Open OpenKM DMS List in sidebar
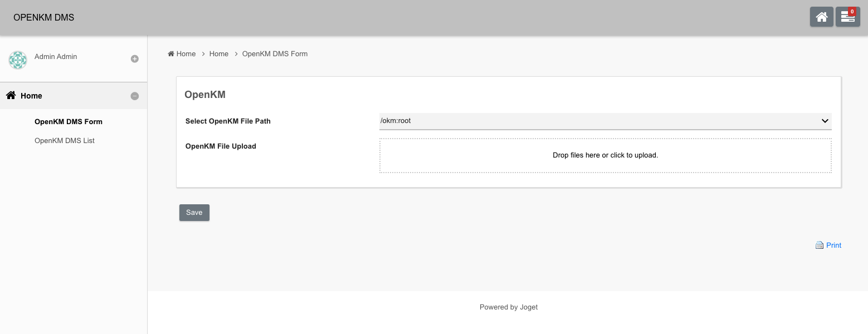The height and width of the screenshot is (334, 868). (x=65, y=141)
